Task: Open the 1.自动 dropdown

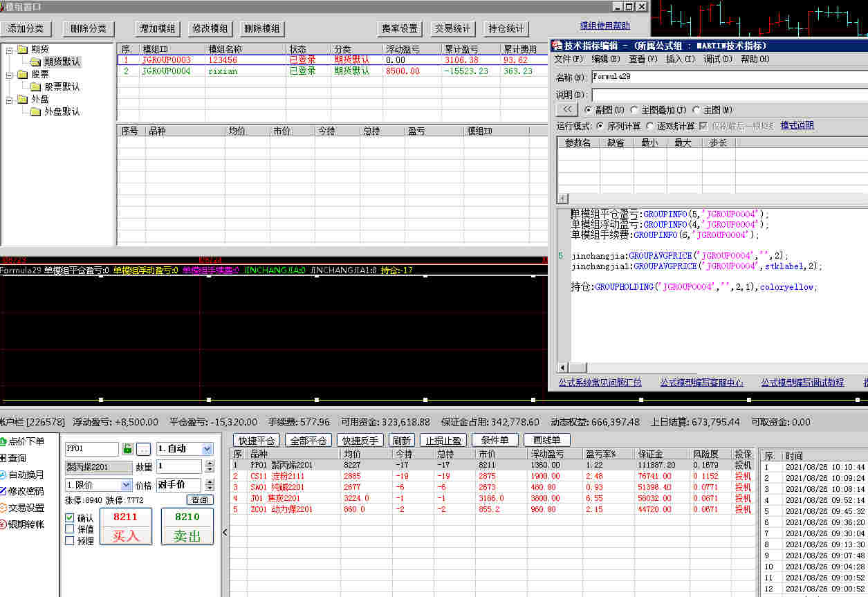Action: click(x=207, y=449)
